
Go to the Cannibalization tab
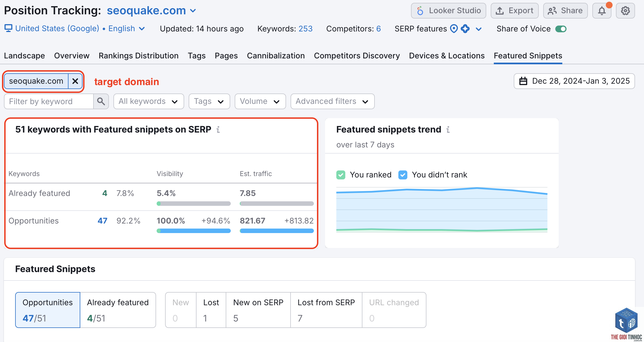276,56
